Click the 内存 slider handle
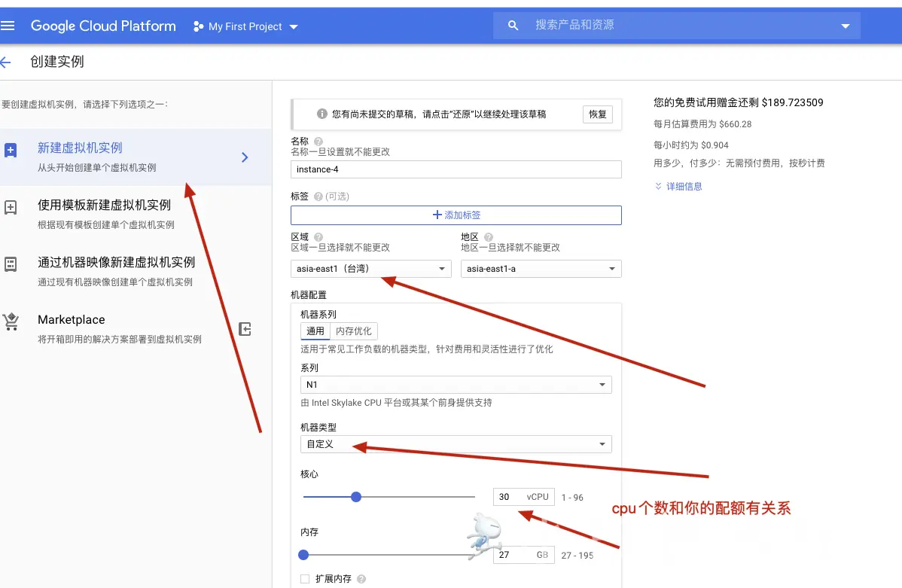Image resolution: width=902 pixels, height=588 pixels. 303,555
